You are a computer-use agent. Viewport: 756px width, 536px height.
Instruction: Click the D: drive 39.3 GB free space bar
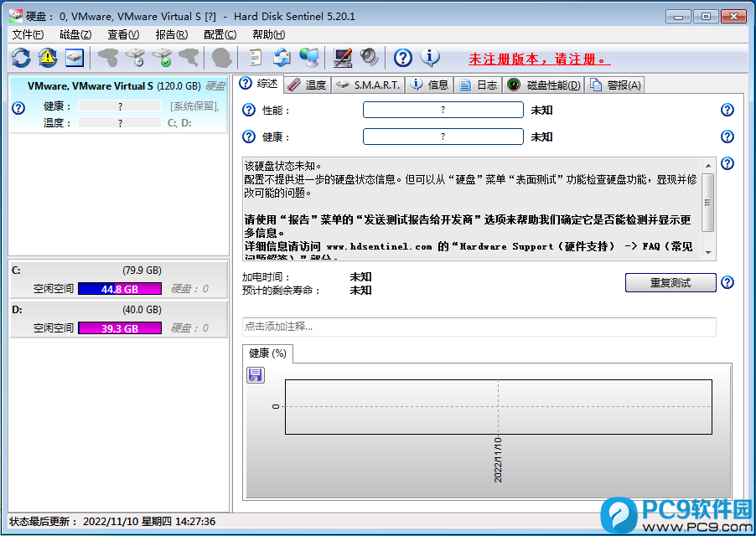click(120, 328)
